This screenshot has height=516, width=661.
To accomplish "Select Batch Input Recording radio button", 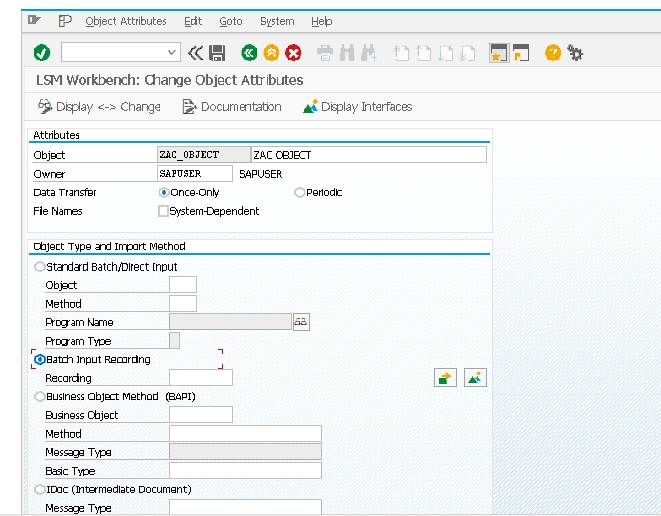I will (40, 359).
